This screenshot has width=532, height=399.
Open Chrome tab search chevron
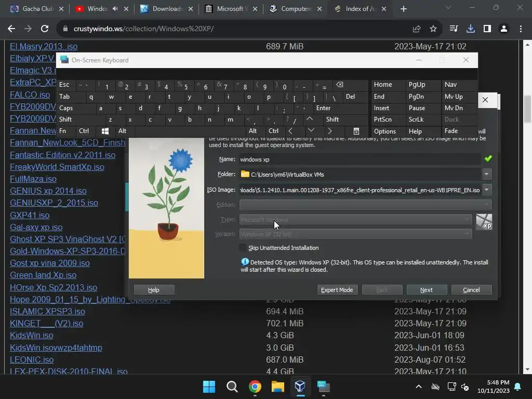[x=448, y=7]
